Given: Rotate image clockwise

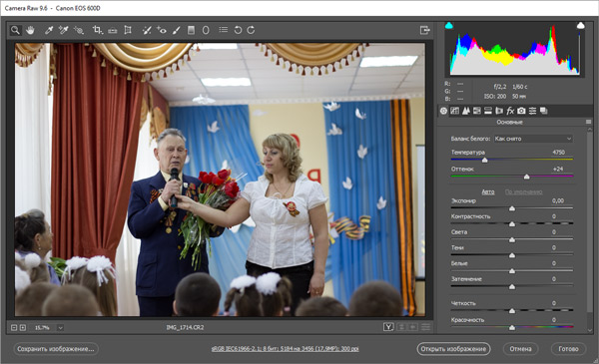Looking at the screenshot, I should (x=251, y=30).
